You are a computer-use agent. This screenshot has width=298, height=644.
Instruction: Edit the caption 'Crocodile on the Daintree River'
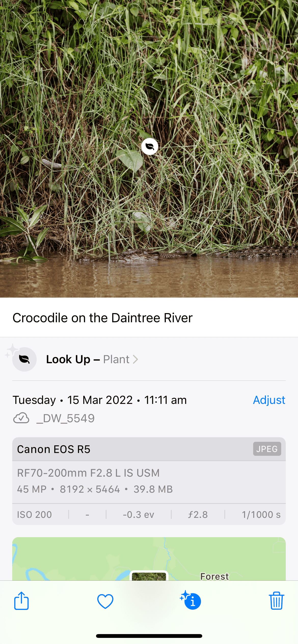point(103,318)
